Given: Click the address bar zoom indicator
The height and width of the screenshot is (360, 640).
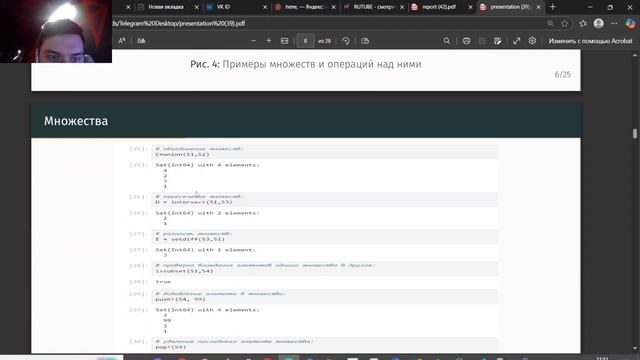Looking at the screenshot, I should (x=550, y=24).
